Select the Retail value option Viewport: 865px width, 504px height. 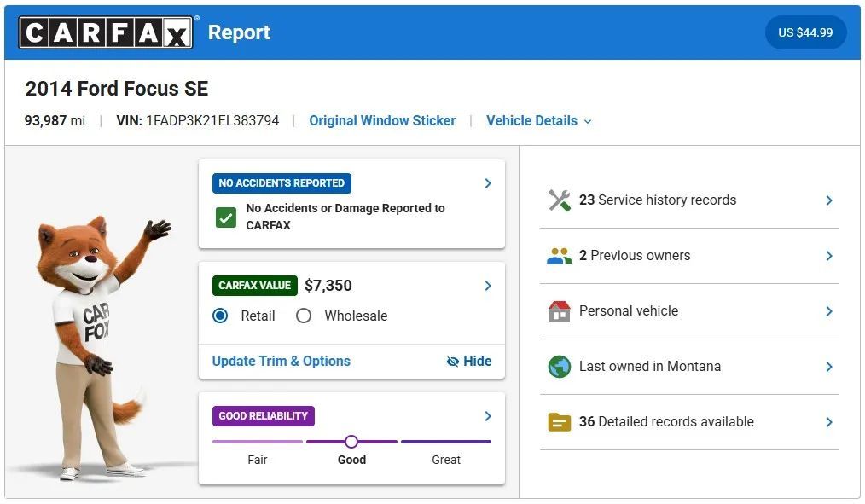[x=221, y=316]
